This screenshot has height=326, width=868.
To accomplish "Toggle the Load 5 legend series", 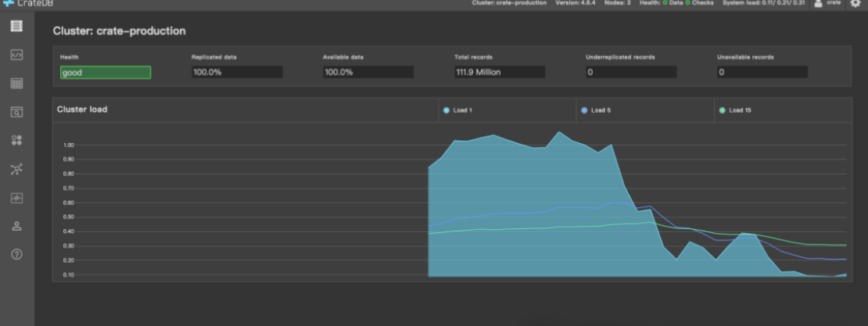I will tap(596, 110).
